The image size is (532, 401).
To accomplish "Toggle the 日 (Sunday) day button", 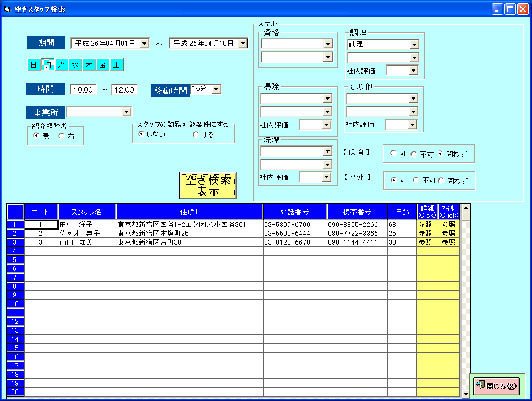I will click(34, 65).
